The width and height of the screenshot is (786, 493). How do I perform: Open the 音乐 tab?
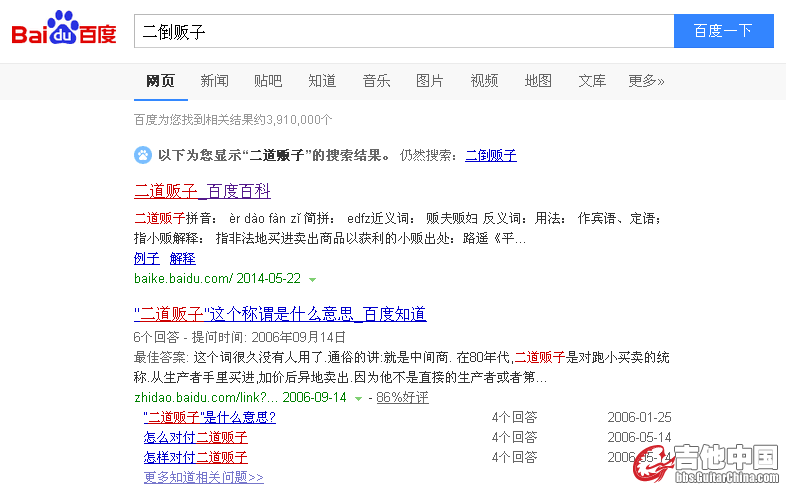[376, 81]
